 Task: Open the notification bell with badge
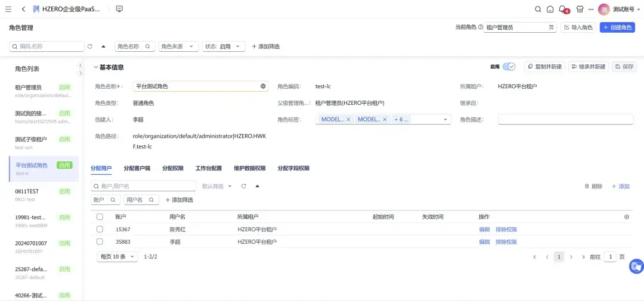tap(563, 9)
